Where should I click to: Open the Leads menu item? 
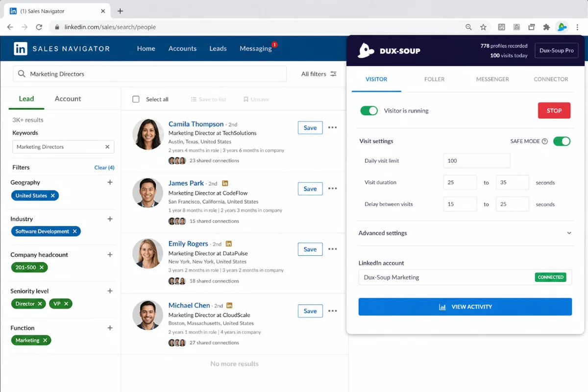[x=218, y=49]
